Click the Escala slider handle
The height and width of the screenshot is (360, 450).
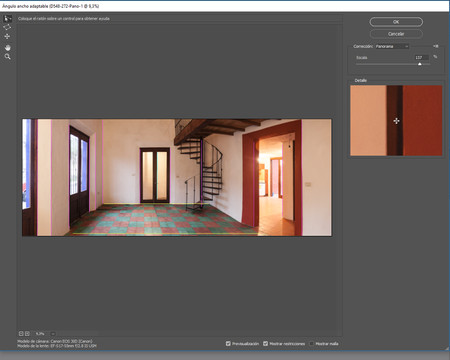coord(420,64)
